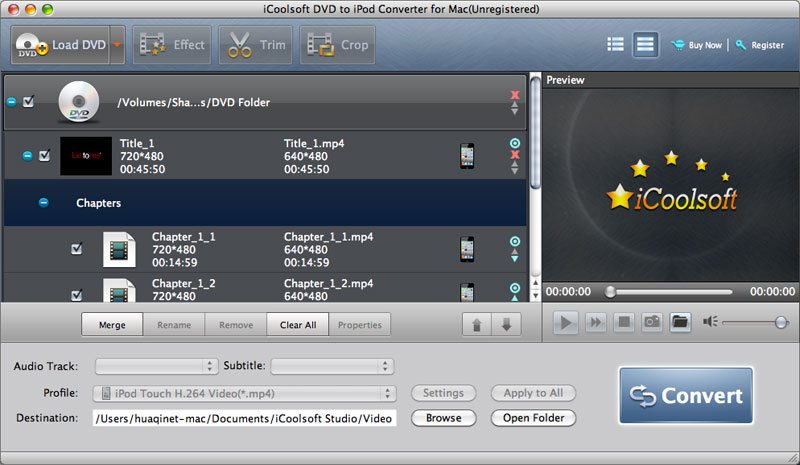Open the Crop tool
The image size is (800, 465).
click(x=337, y=45)
